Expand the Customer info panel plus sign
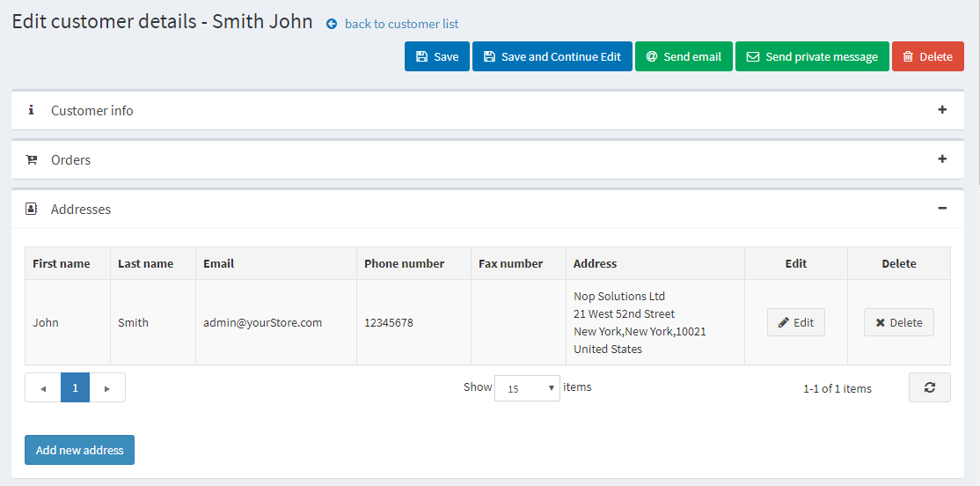Screen dimensions: 980x486 [942, 110]
